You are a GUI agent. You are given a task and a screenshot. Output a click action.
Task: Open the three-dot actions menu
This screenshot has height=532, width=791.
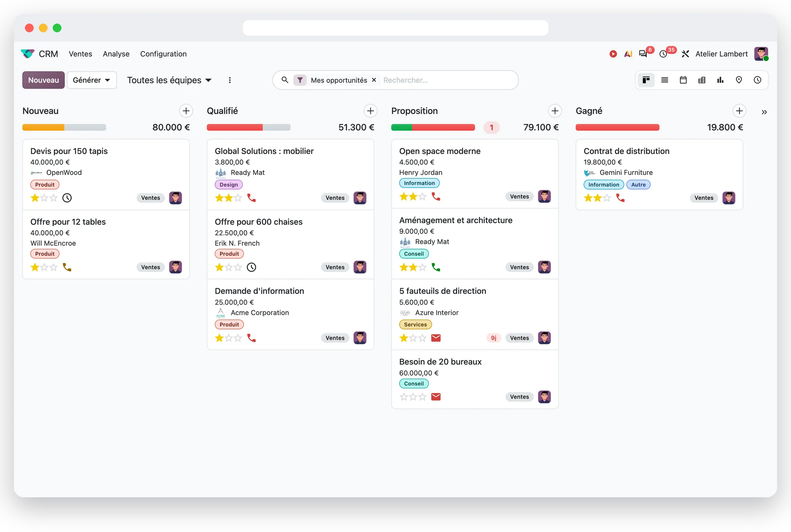(x=230, y=80)
